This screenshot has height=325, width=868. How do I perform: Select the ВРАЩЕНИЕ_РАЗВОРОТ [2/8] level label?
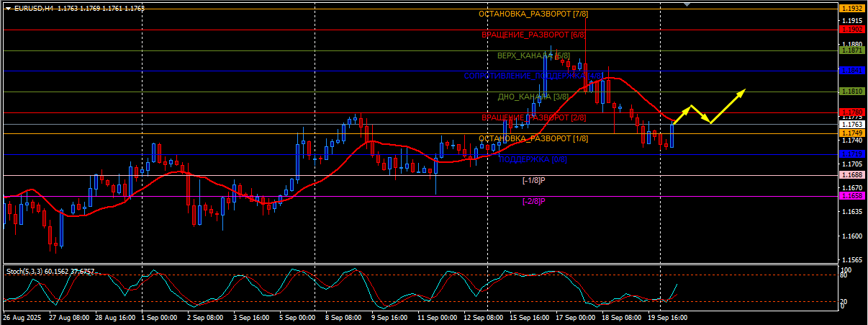[x=533, y=117]
